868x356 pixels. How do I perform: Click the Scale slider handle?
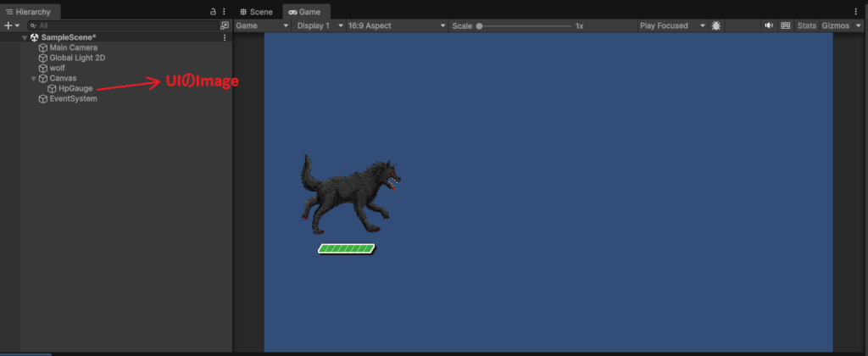point(479,25)
